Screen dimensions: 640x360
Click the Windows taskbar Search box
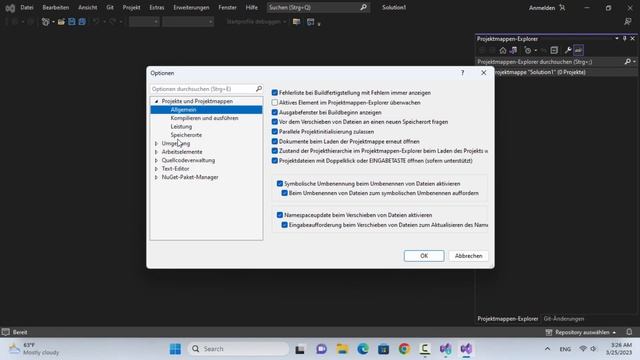[239, 349]
